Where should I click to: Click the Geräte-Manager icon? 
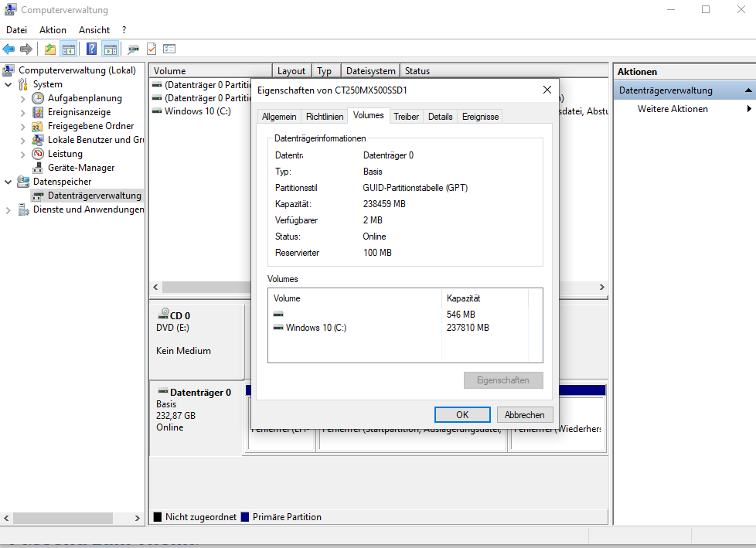coord(38,168)
